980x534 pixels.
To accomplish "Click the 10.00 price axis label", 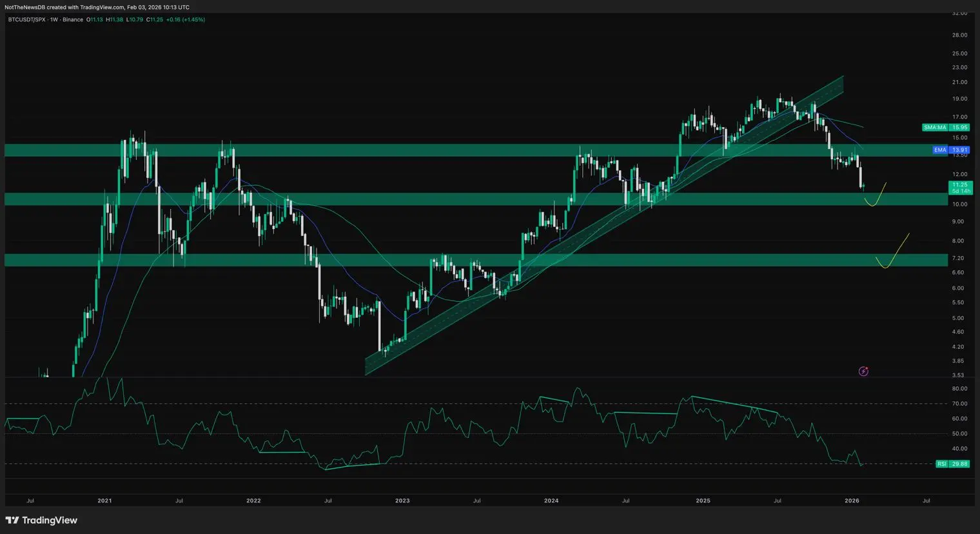I will (x=959, y=204).
